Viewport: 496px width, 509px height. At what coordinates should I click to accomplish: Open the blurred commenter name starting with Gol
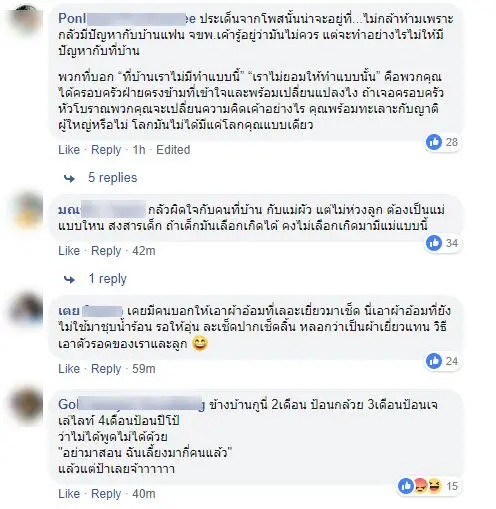pyautogui.click(x=131, y=405)
